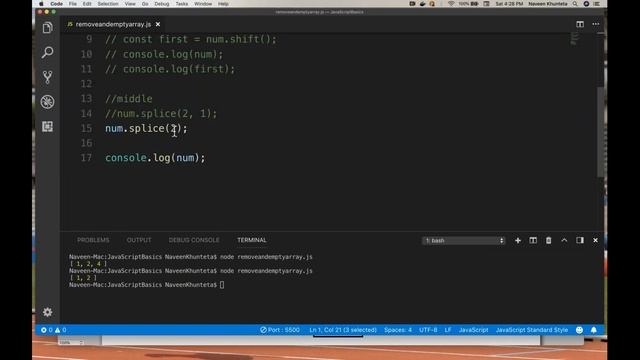Click the terminal prompt cursor line

(x=147, y=285)
